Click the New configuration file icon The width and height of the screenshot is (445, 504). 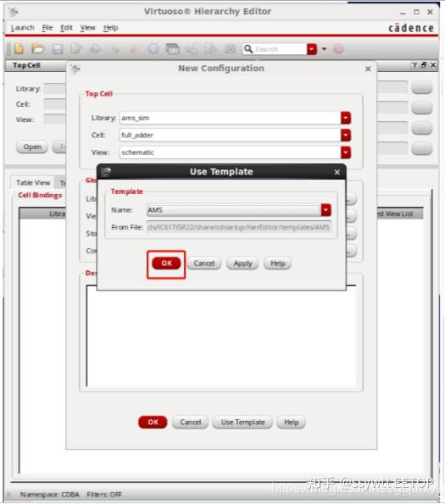tap(19, 49)
